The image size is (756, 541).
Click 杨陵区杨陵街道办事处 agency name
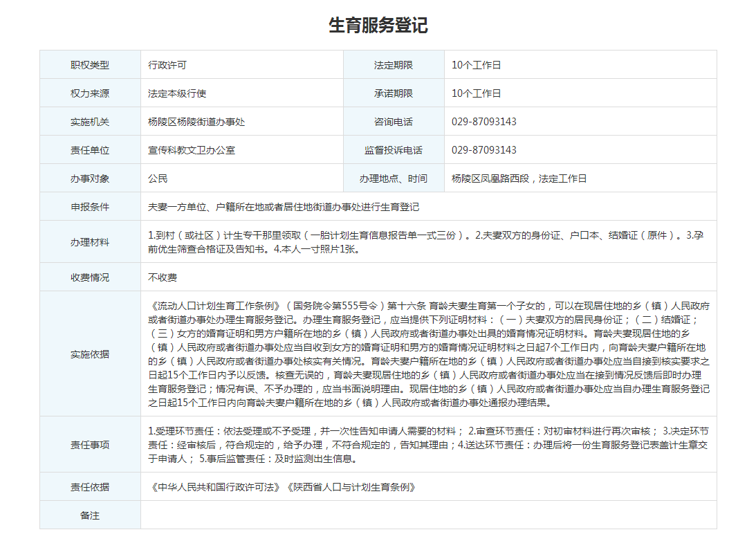click(196, 122)
